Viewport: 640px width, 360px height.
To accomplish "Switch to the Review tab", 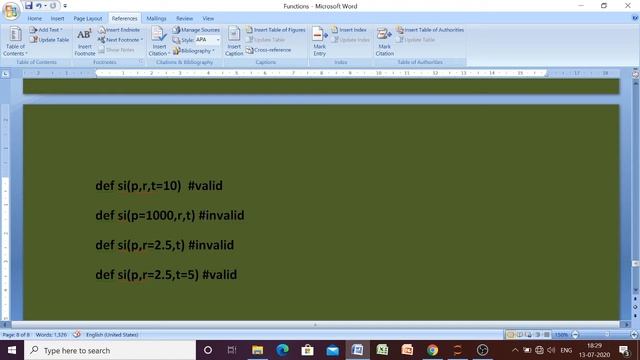I will (184, 18).
